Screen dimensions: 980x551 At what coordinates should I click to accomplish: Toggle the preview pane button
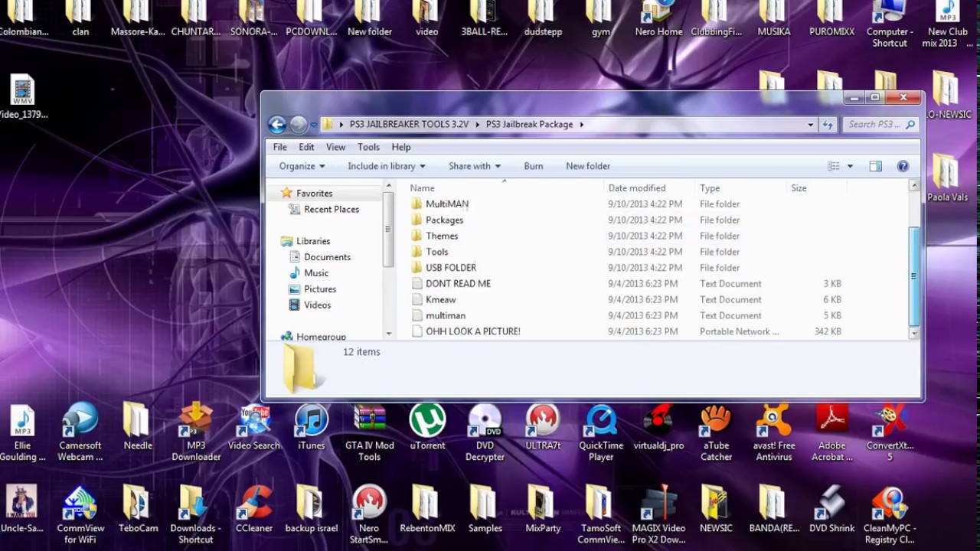click(x=876, y=166)
